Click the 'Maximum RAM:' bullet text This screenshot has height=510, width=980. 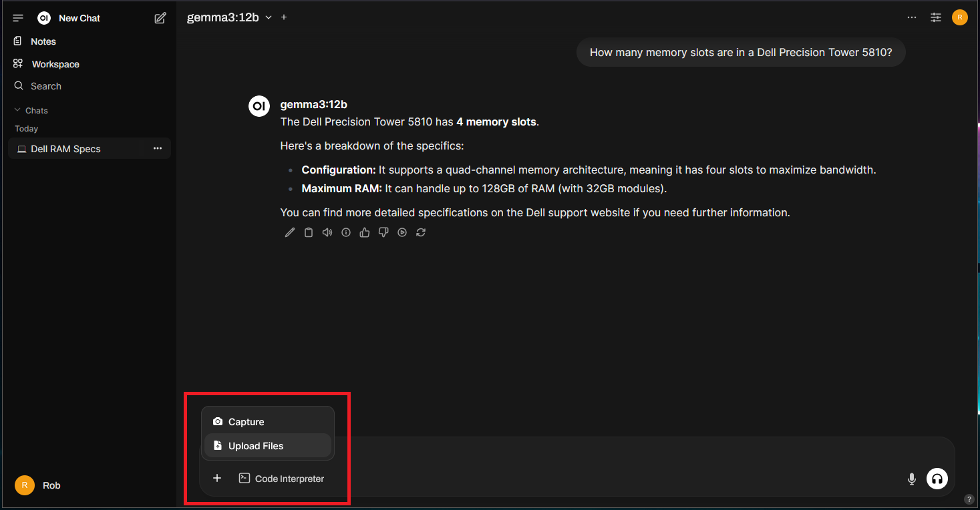coord(342,189)
